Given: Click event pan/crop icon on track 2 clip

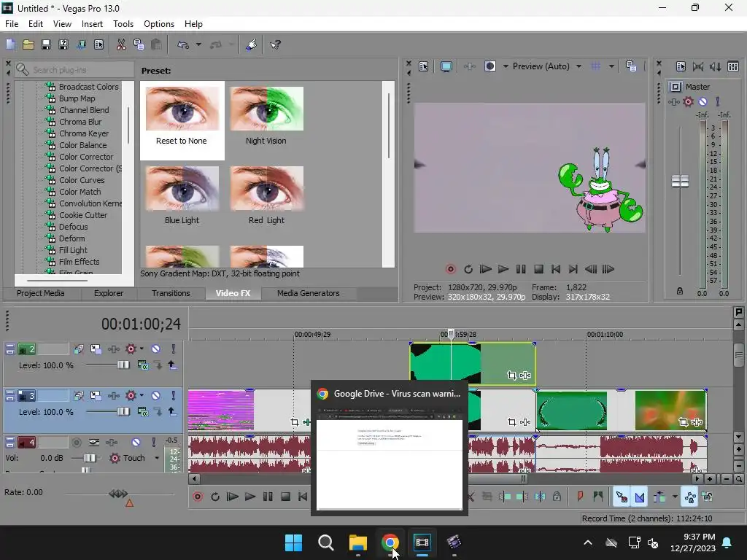Looking at the screenshot, I should click(x=511, y=376).
